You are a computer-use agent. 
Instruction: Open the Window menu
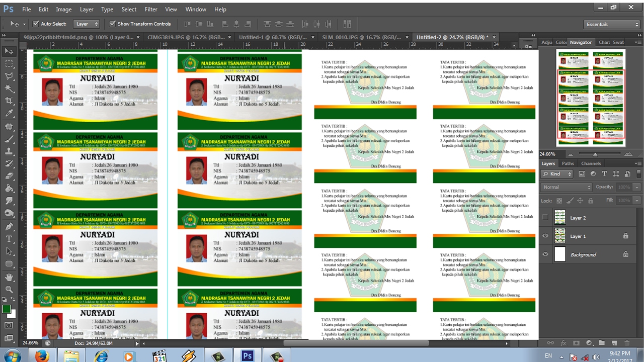click(x=196, y=9)
